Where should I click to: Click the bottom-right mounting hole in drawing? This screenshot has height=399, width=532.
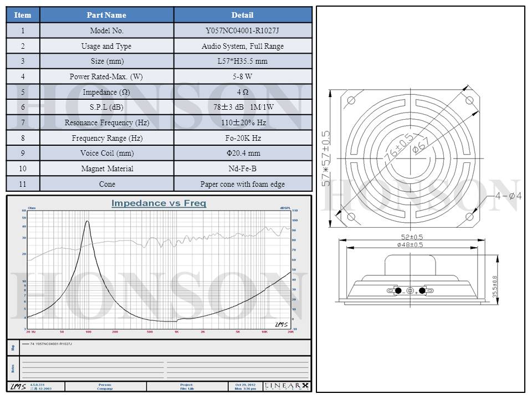coord(470,216)
